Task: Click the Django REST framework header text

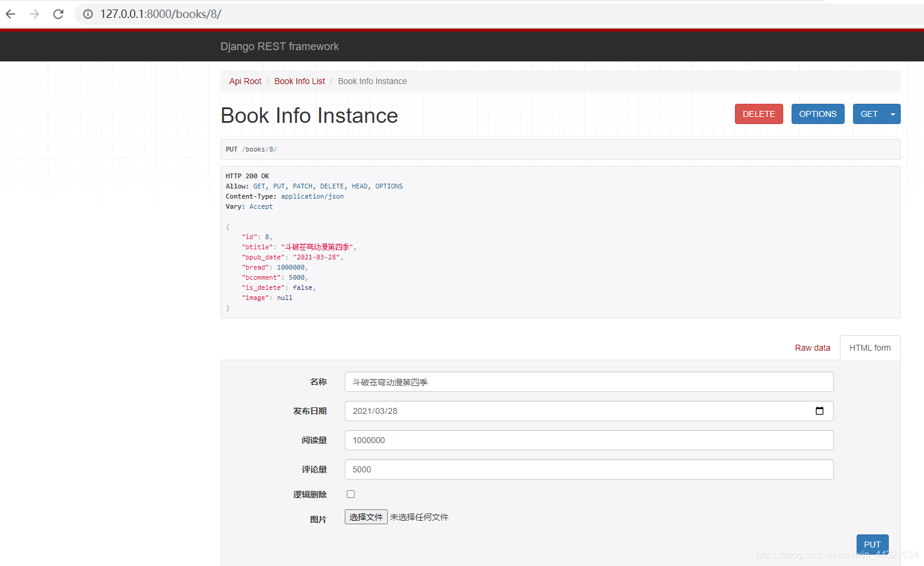Action: (279, 46)
